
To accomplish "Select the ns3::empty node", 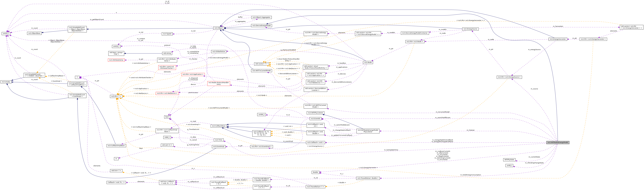I will pyautogui.click(x=6, y=82).
